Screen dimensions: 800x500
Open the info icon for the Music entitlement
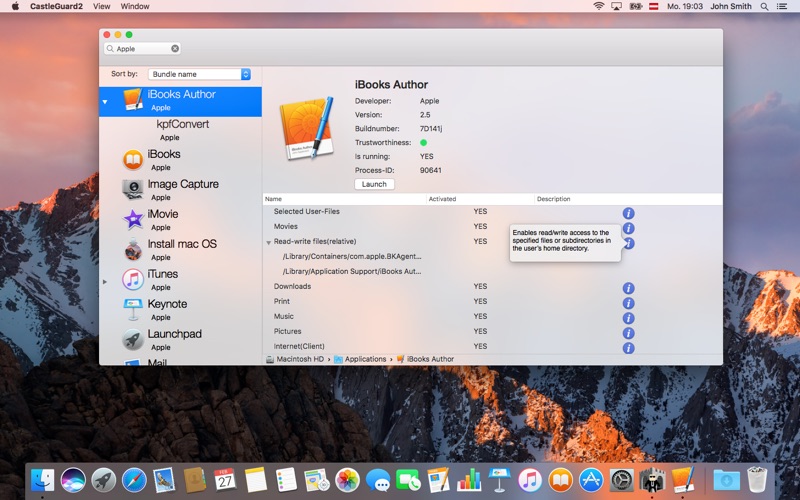click(628, 318)
